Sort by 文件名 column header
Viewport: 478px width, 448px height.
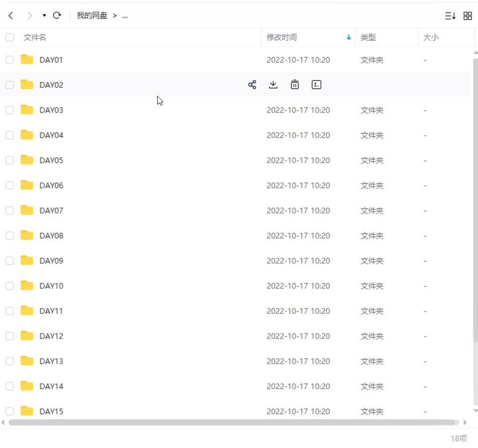(35, 37)
